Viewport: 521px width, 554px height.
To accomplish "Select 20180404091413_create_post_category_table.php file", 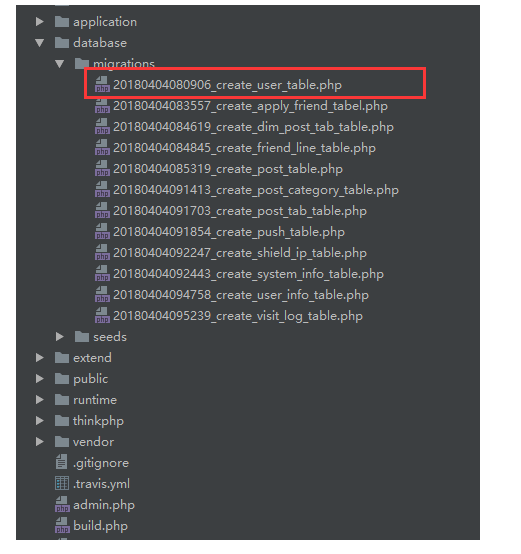I will click(256, 190).
